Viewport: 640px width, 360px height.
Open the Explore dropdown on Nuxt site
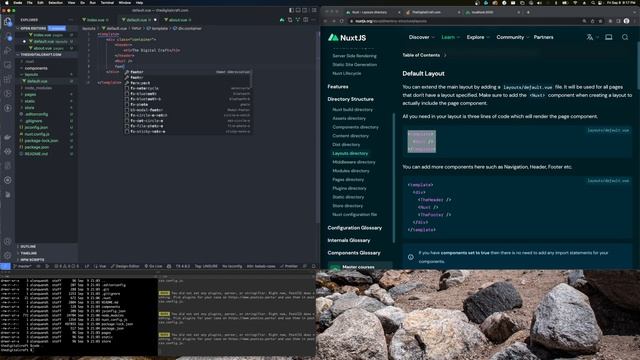click(x=478, y=37)
